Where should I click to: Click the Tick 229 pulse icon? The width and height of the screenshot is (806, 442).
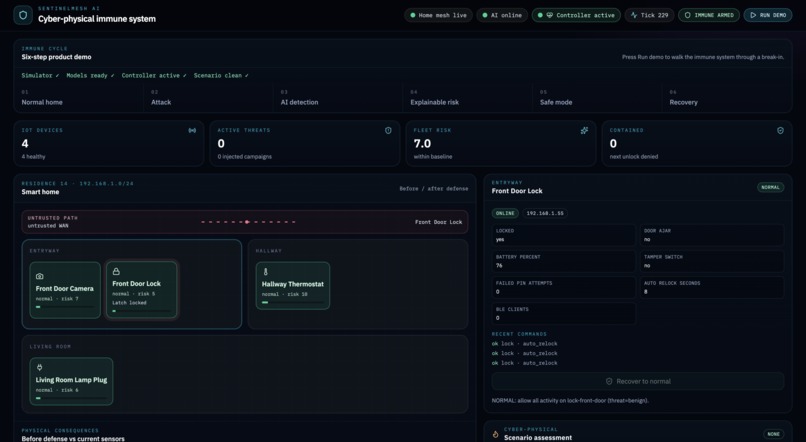(634, 15)
